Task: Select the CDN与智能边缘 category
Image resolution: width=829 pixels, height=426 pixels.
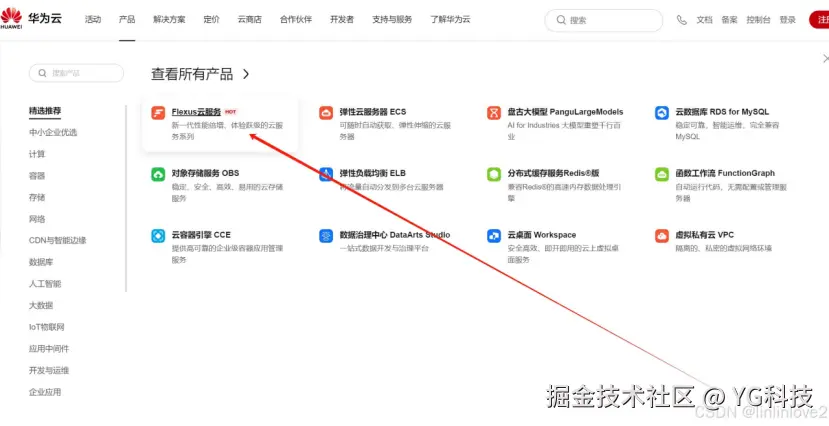Action: (58, 240)
